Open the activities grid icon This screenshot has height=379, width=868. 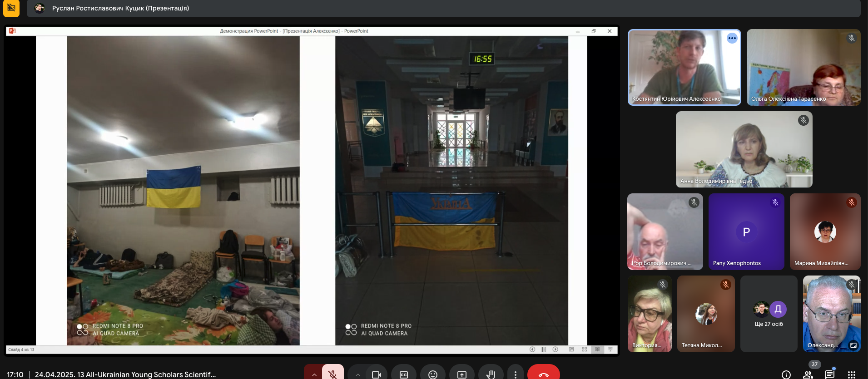[851, 374]
